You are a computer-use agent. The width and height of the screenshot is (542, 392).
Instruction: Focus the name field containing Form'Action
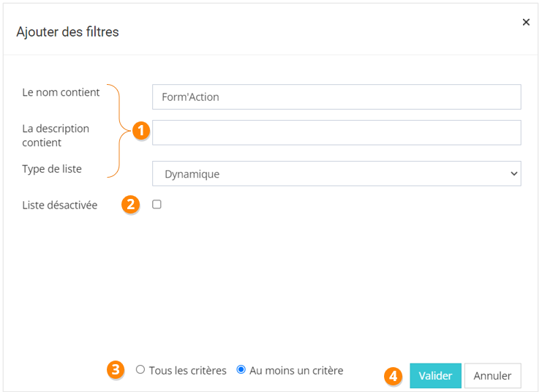click(336, 97)
